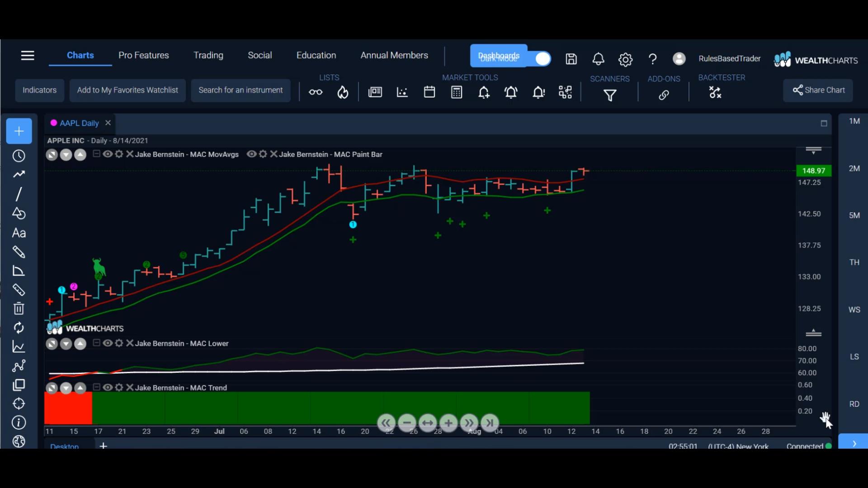Viewport: 868px width, 488px height.
Task: Open the calculator icon in Market Tools
Action: pos(457,93)
